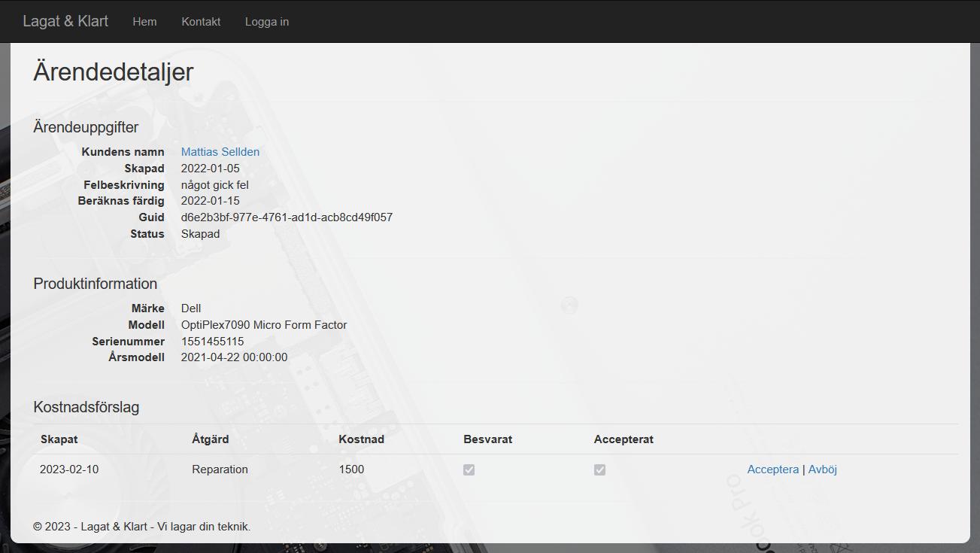Click the Beräknas färdig date 2022-01-15
980x553 pixels.
pos(211,201)
